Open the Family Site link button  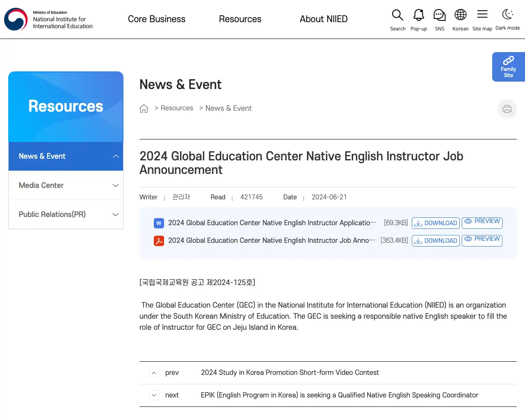[x=509, y=67]
